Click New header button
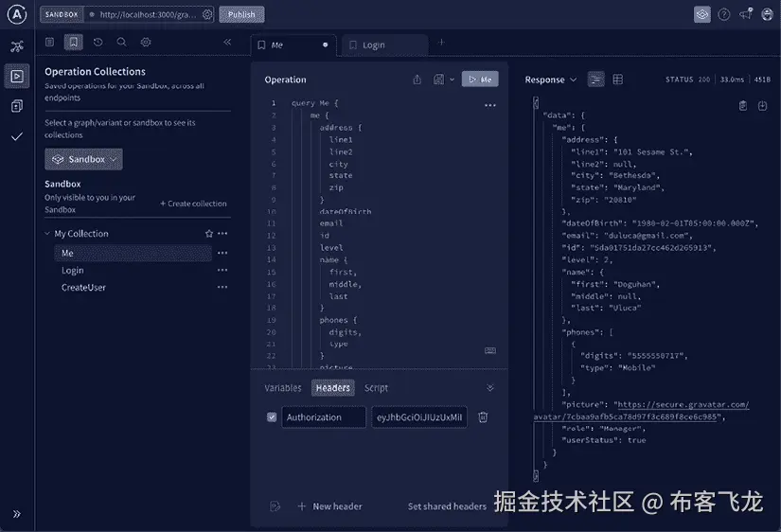The image size is (781, 532). pos(329,506)
